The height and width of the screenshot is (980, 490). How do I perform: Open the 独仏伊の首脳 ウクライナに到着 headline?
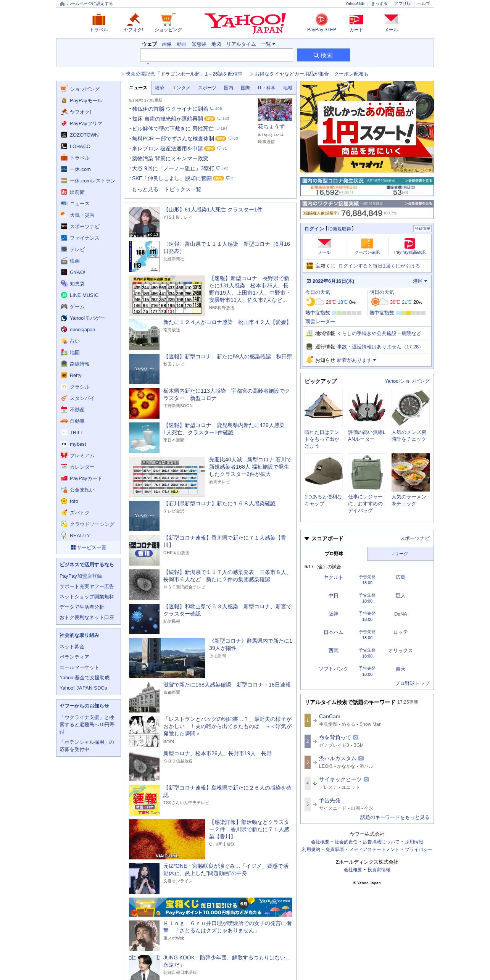(x=170, y=109)
